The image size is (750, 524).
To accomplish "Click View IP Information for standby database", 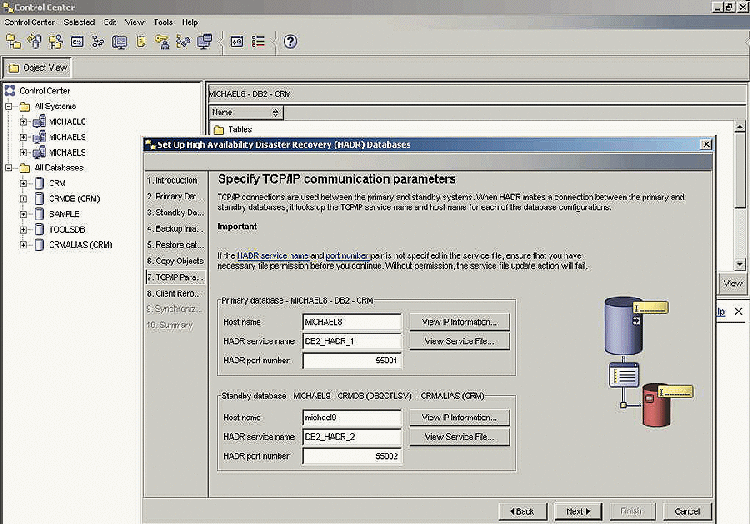I will 459,417.
